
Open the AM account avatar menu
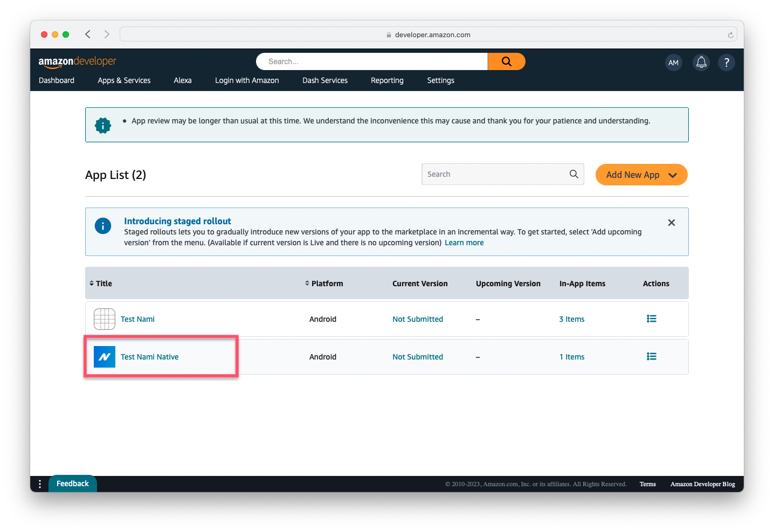click(x=673, y=63)
